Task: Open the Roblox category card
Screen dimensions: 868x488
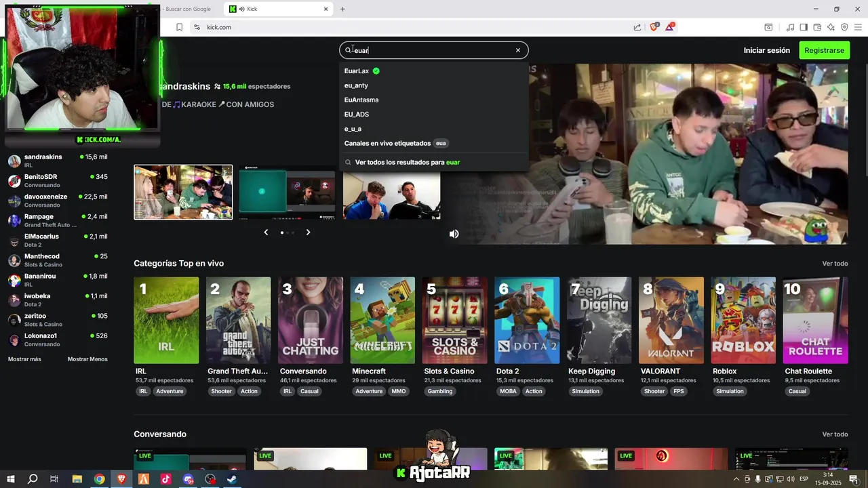Action: click(743, 321)
